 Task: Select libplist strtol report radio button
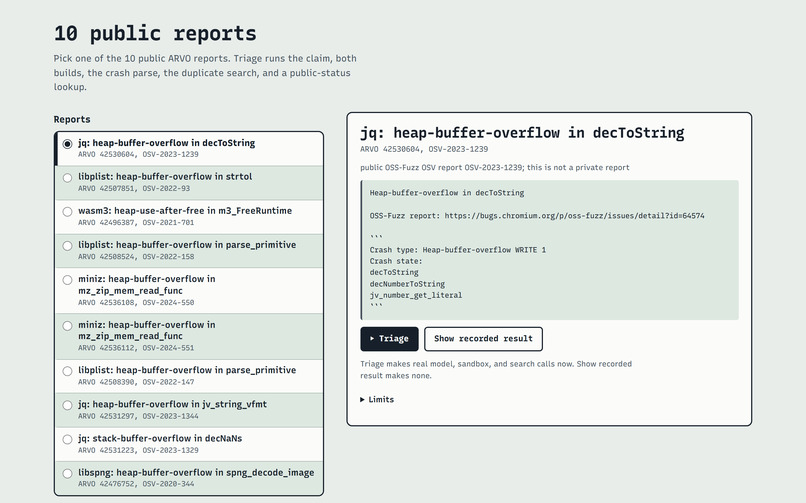pos(67,178)
